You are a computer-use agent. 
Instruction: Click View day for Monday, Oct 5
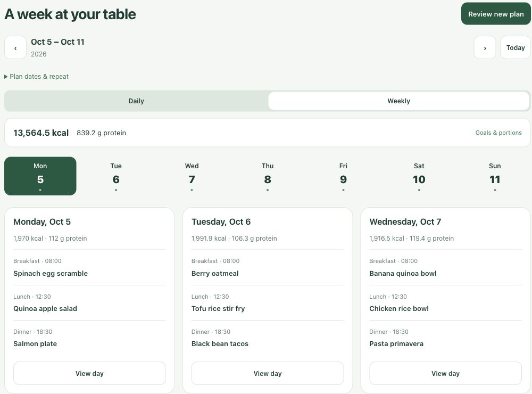(x=89, y=373)
